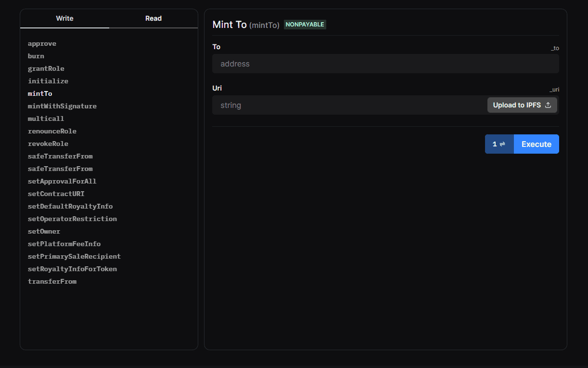Image resolution: width=588 pixels, height=368 pixels.
Task: Select the multicall function
Action: [46, 118]
